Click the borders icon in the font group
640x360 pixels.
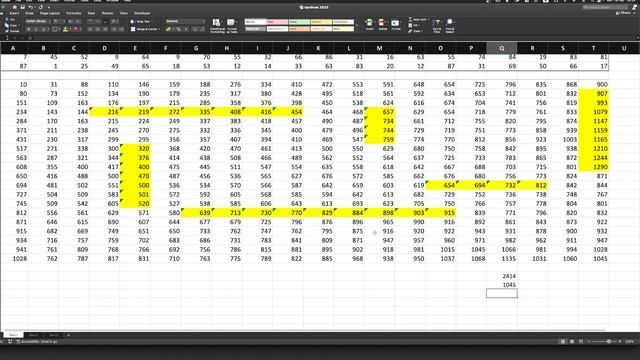point(54,29)
